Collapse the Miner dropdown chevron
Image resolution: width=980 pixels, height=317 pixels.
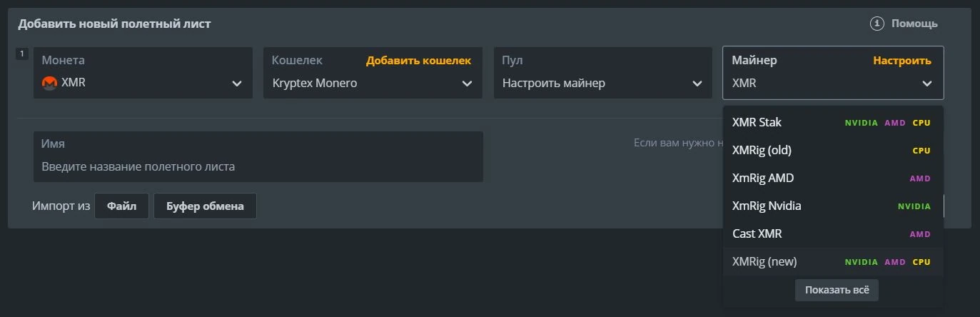click(x=926, y=84)
